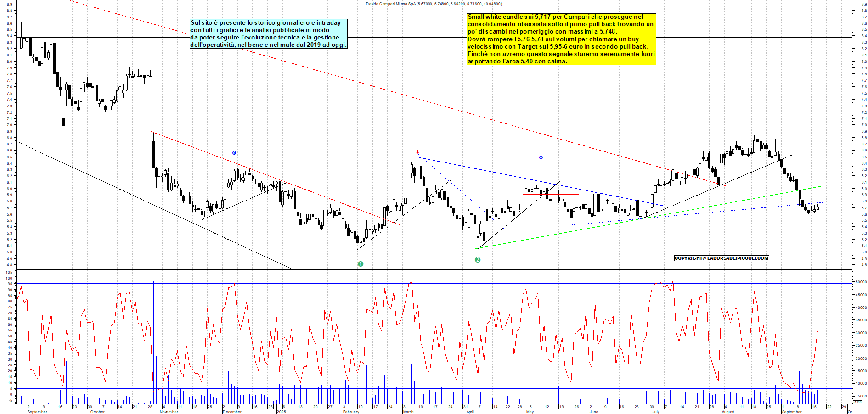The height and width of the screenshot is (414, 868).
Task: Click the COPYRIGHT@ LABORSADEIPICCOLI.COM label
Action: coord(721,258)
